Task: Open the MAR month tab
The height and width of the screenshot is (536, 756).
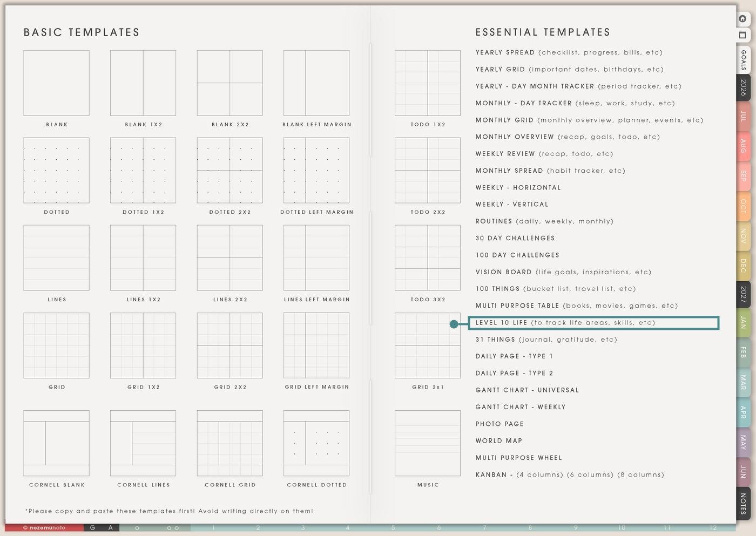Action: (744, 383)
